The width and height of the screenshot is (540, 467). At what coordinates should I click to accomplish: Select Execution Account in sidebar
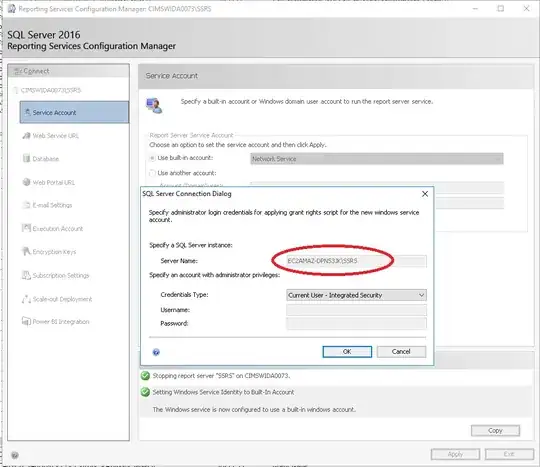[x=58, y=229]
